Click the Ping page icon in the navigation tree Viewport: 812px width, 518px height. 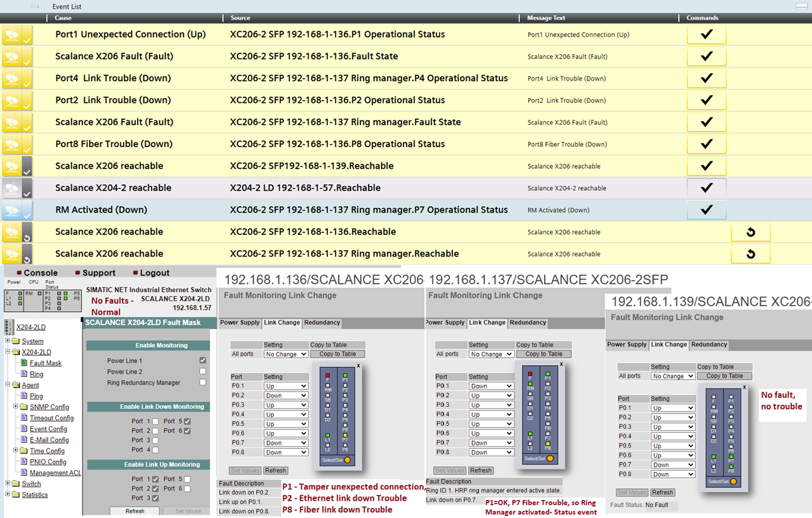[23, 395]
